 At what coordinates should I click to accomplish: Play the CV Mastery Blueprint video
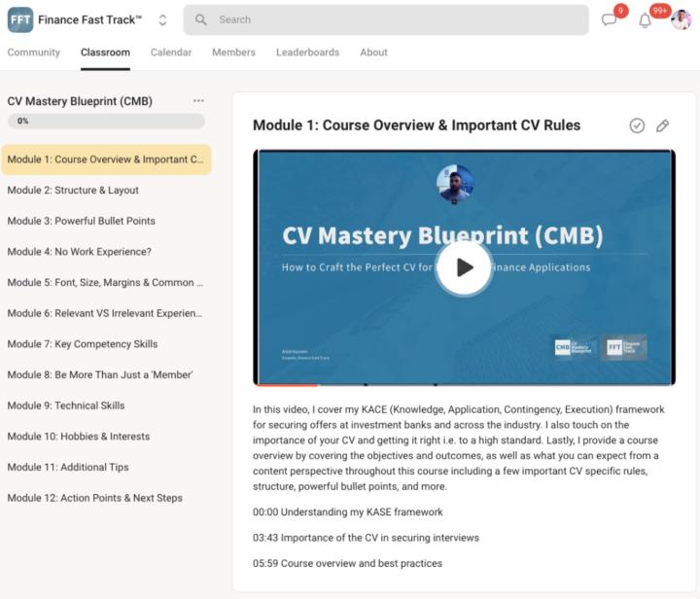465,267
